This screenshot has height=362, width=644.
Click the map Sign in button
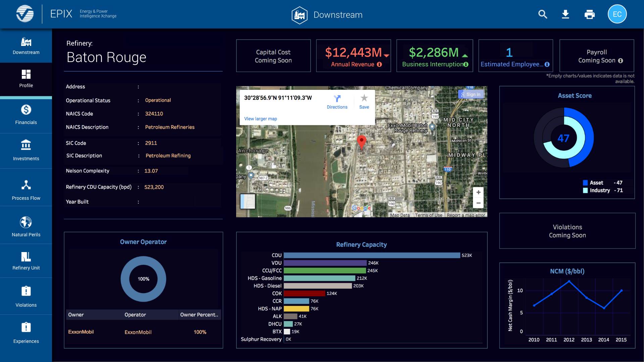click(x=471, y=95)
